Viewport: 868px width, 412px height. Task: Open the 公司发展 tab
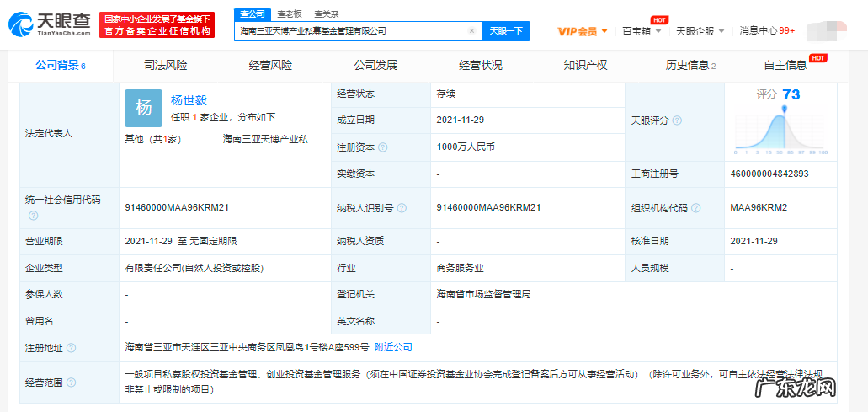click(375, 66)
